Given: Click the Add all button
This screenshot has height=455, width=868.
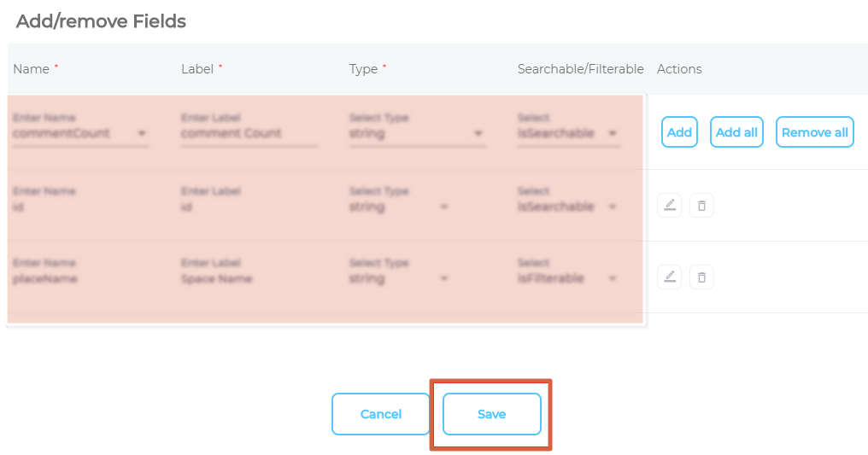Looking at the screenshot, I should click(736, 132).
